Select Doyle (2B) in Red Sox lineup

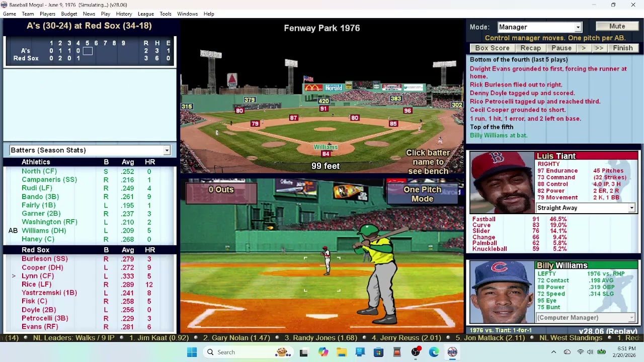point(39,310)
